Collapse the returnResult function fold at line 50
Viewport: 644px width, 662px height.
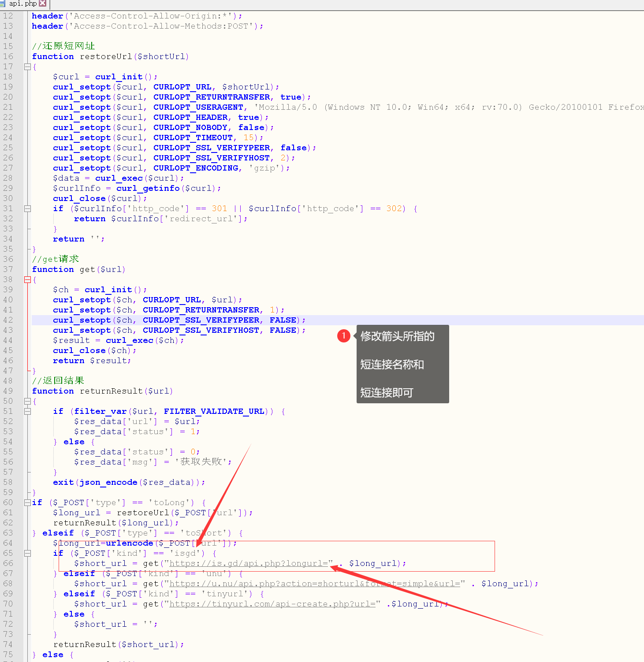click(x=27, y=402)
